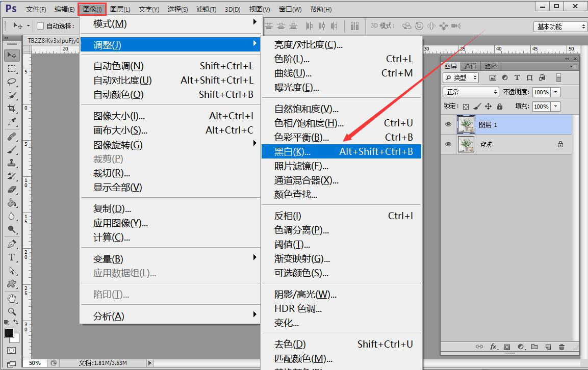
Task: Select the Pen tool
Action: (x=12, y=244)
